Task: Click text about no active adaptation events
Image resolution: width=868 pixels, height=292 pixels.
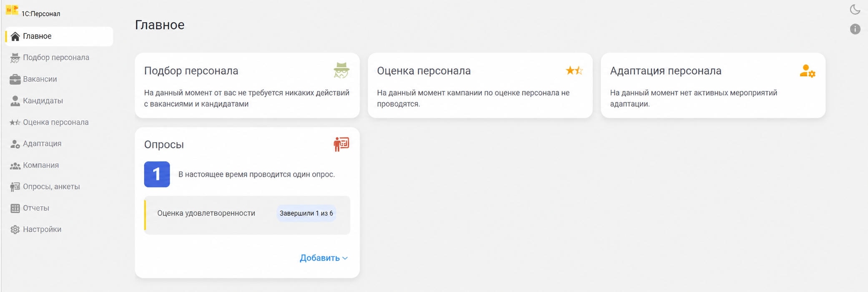Action: coord(693,98)
